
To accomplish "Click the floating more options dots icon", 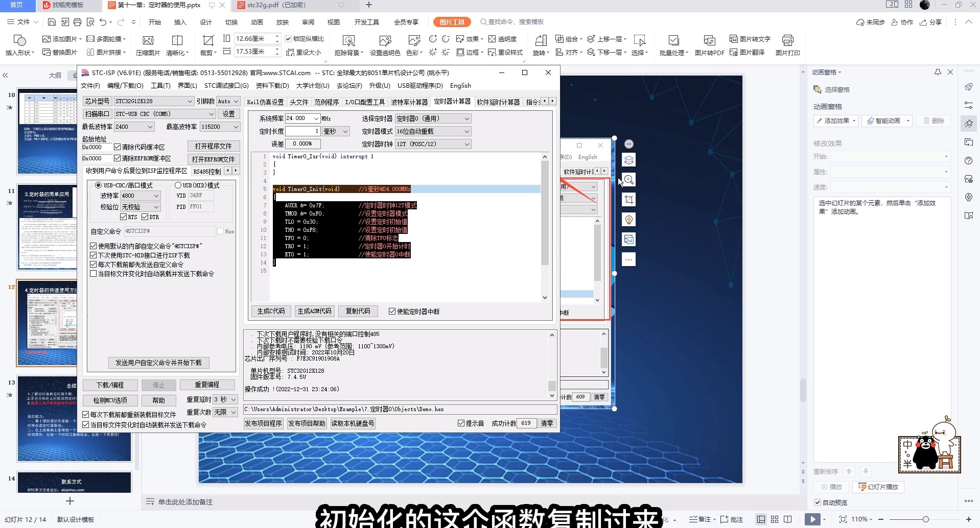I will point(629,259).
